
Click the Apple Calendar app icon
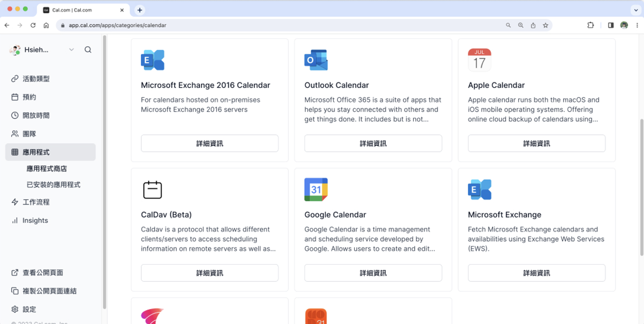point(480,60)
